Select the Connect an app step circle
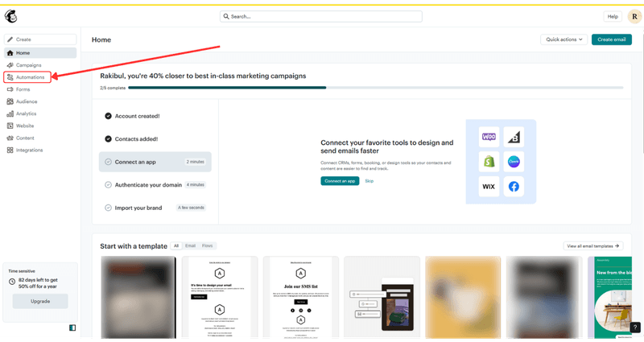644x342 pixels. point(108,162)
